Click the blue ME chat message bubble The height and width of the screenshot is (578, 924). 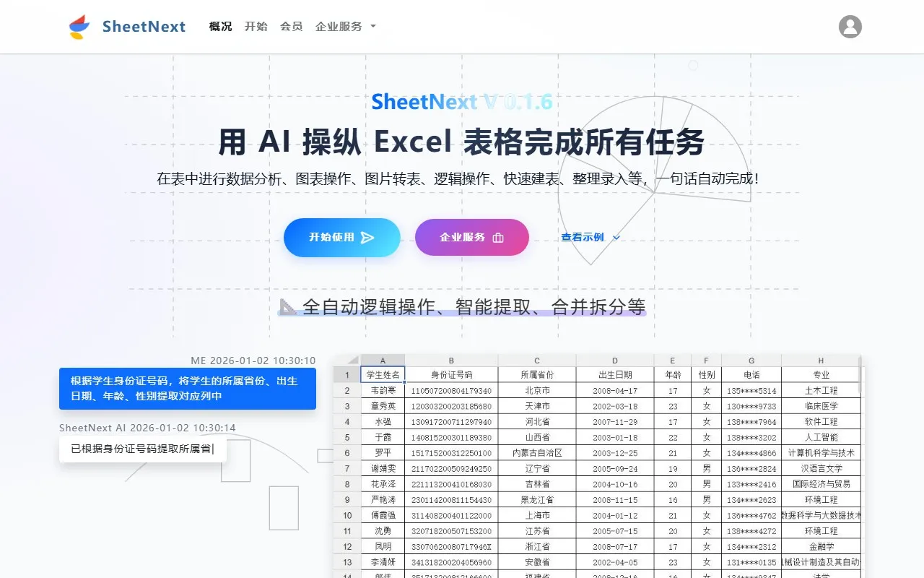186,389
